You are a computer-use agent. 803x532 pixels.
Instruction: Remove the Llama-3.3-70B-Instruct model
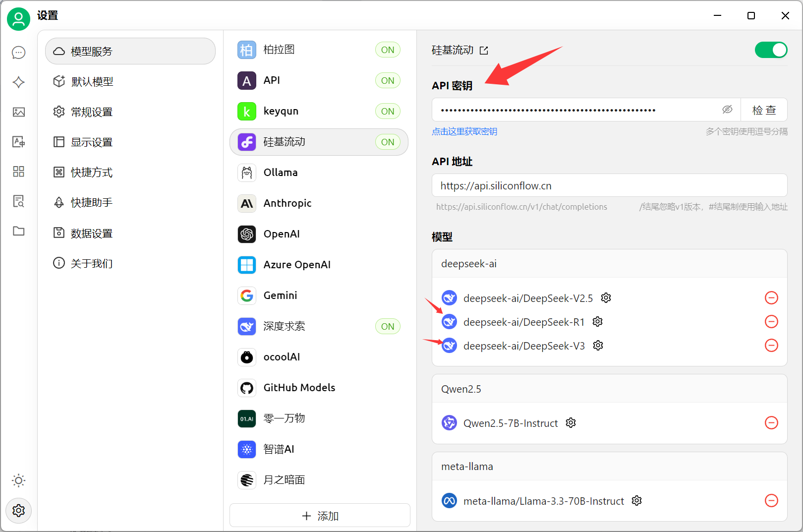point(772,501)
